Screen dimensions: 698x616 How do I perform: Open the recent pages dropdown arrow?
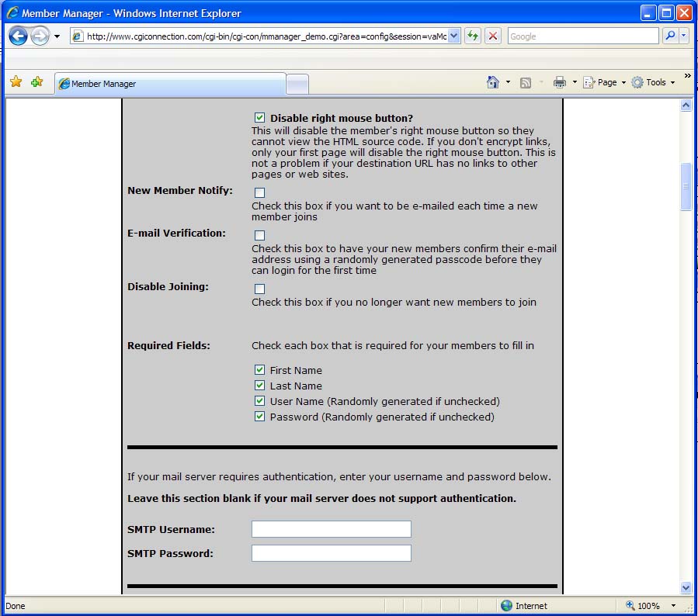pos(57,36)
